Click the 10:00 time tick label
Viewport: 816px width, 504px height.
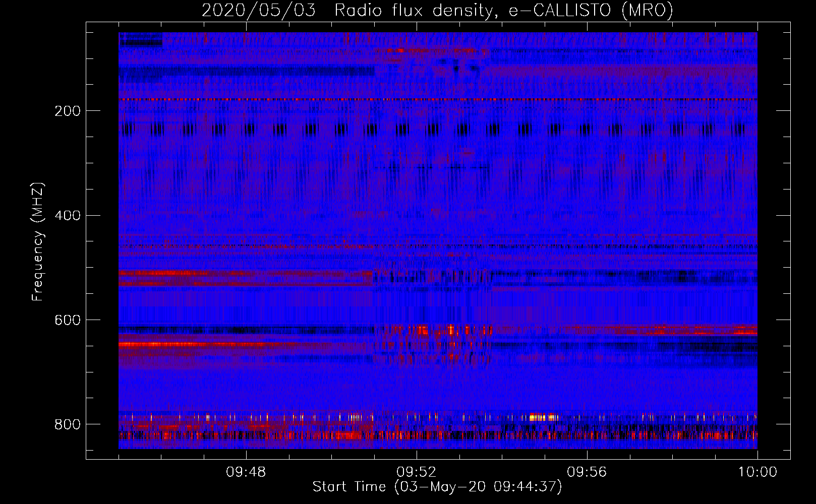(757, 472)
